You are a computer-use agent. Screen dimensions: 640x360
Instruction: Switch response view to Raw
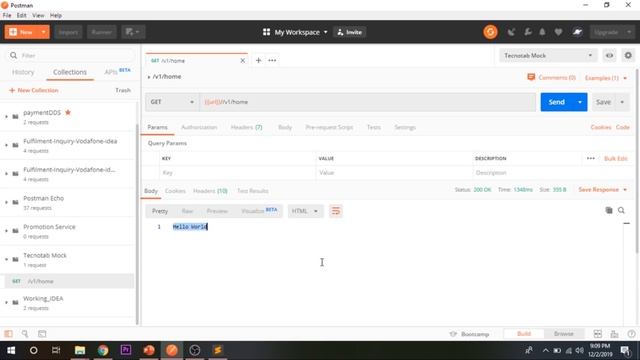coord(187,211)
